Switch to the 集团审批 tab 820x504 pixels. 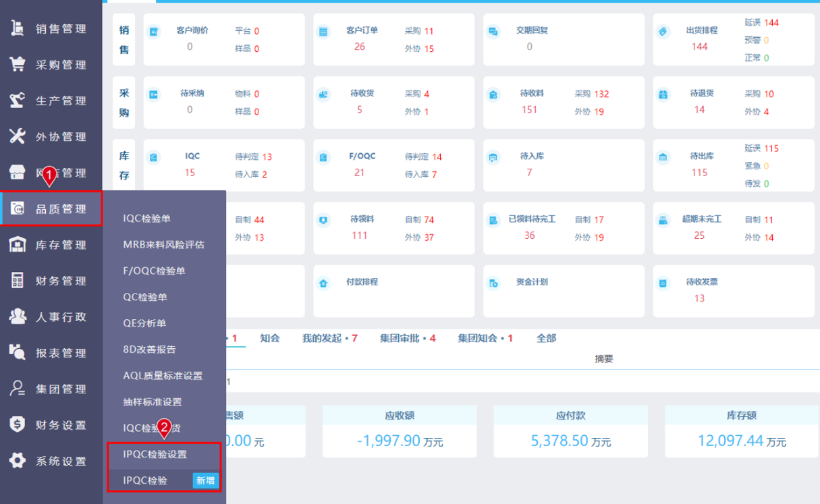click(x=408, y=338)
